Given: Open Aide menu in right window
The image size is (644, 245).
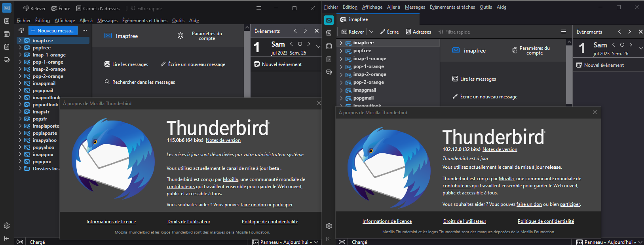Looking at the screenshot, I should 502,7.
